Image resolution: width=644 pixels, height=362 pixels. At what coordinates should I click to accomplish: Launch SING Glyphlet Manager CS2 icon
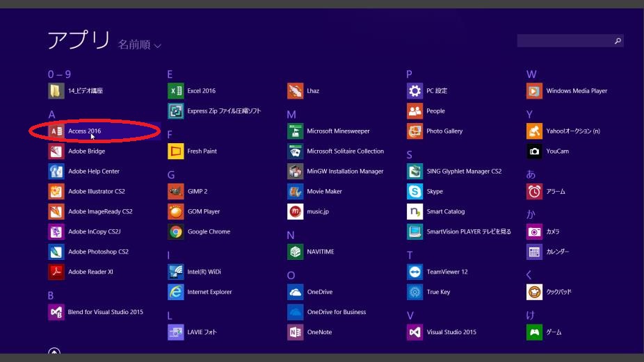pos(414,171)
